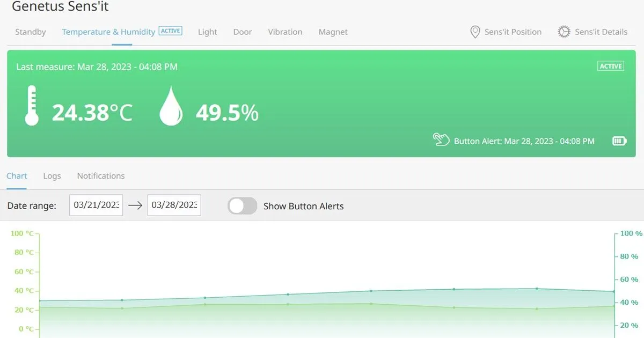Click the end date field 03/28/2023
This screenshot has height=338, width=644.
(x=174, y=205)
